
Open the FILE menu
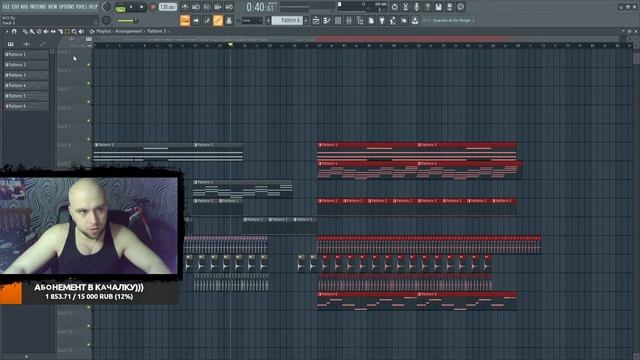(6, 7)
